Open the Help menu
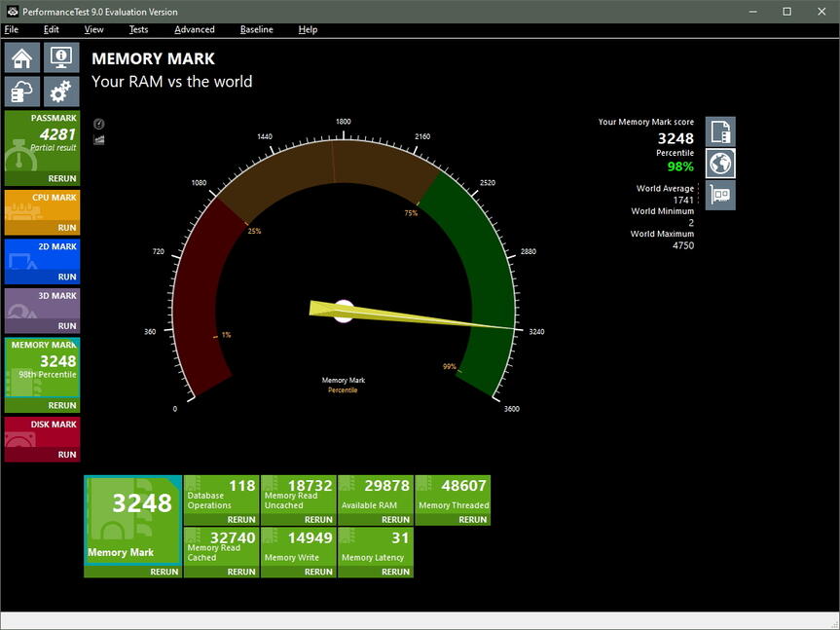The image size is (840, 630). (x=308, y=29)
